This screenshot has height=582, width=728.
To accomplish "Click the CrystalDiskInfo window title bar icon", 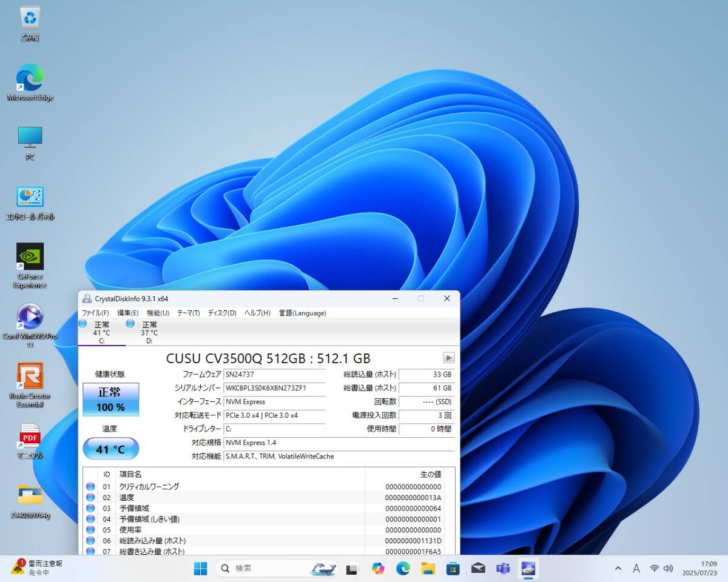I will coord(87,299).
